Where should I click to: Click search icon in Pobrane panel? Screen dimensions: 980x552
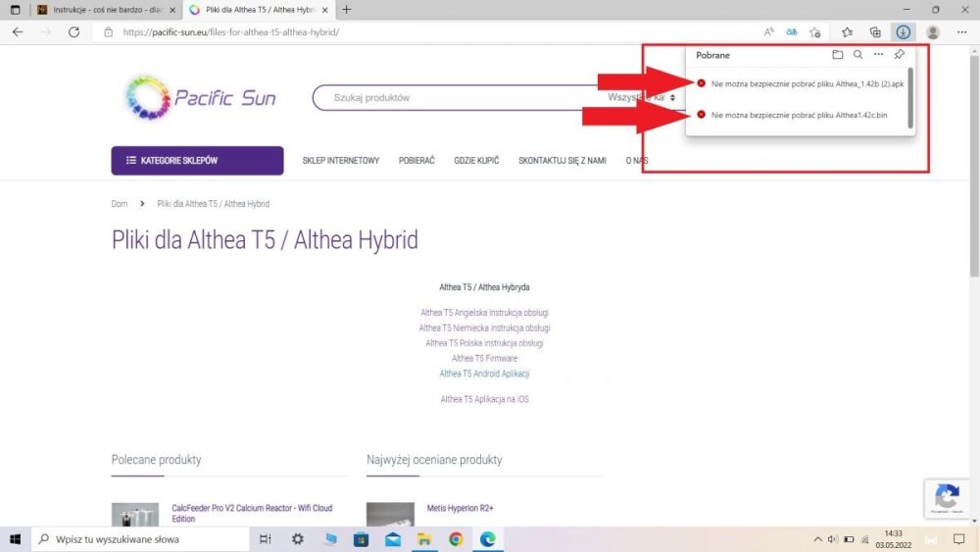click(x=857, y=55)
